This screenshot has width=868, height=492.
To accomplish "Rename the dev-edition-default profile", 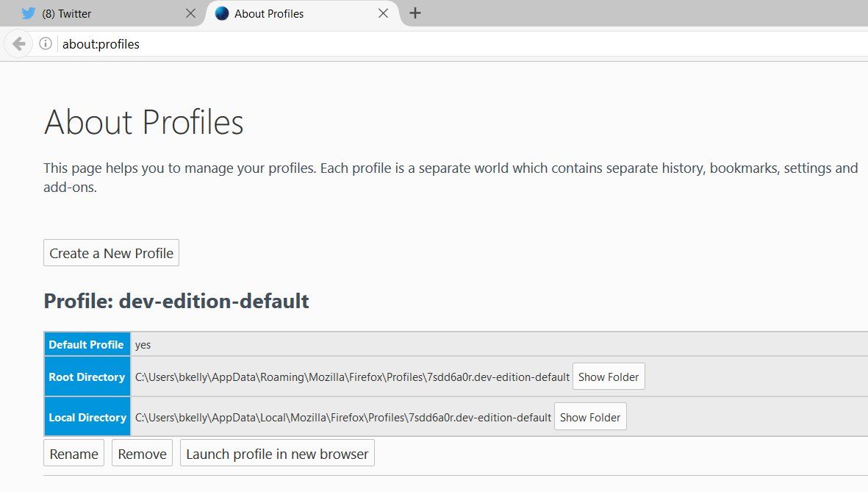I will [73, 454].
